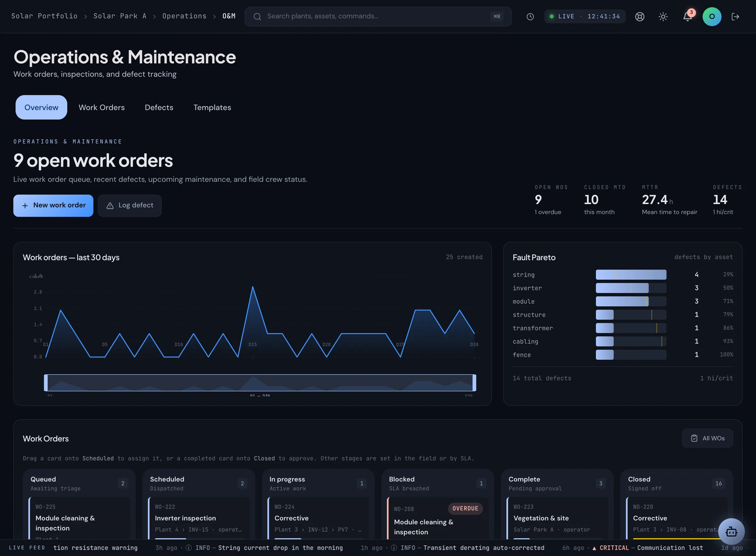The width and height of the screenshot is (756, 556).
Task: Focus the search plants, assets, commands field
Action: tap(378, 16)
